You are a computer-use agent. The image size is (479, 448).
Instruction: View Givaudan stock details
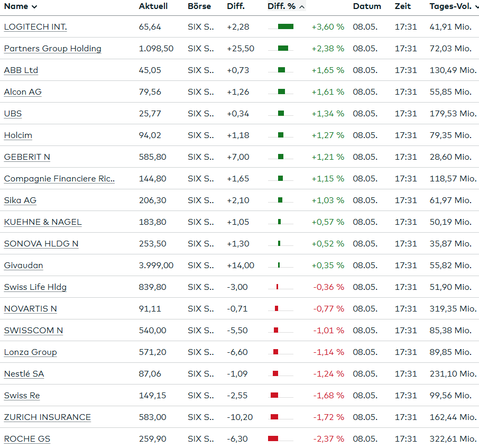tap(23, 266)
